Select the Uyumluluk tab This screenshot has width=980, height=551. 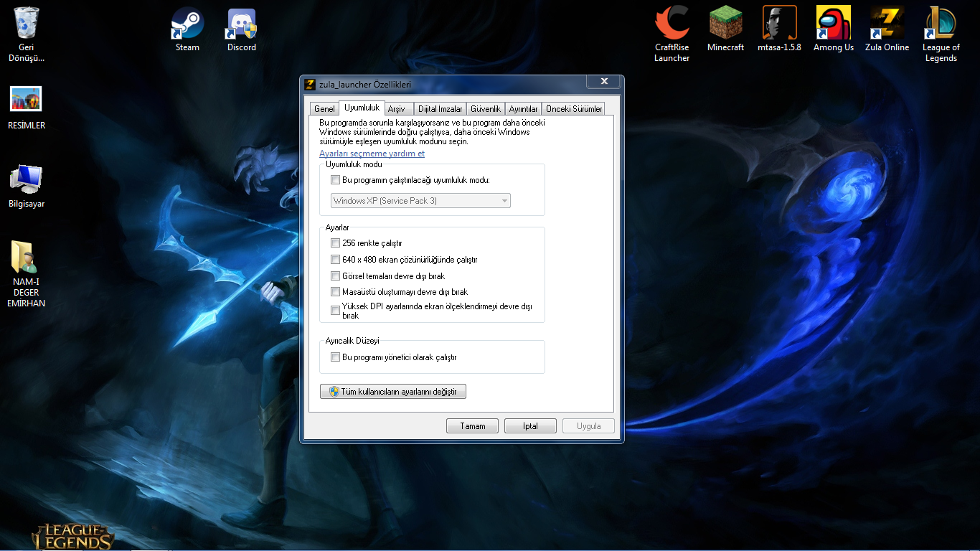coord(362,108)
